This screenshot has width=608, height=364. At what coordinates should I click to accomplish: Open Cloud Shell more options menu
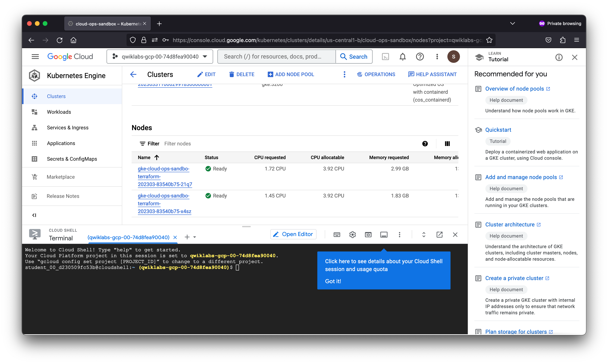coord(399,235)
